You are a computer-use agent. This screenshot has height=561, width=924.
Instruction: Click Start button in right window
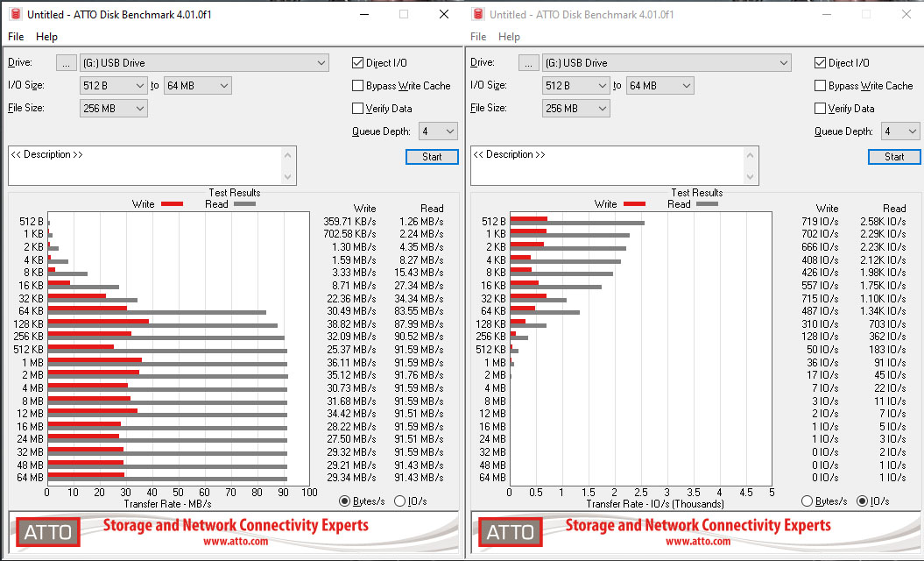(894, 157)
